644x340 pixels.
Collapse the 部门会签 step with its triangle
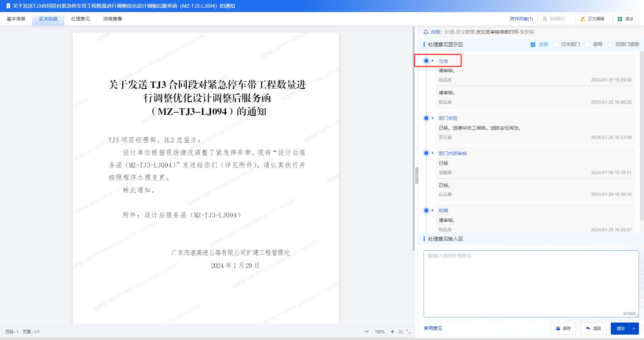click(x=433, y=118)
